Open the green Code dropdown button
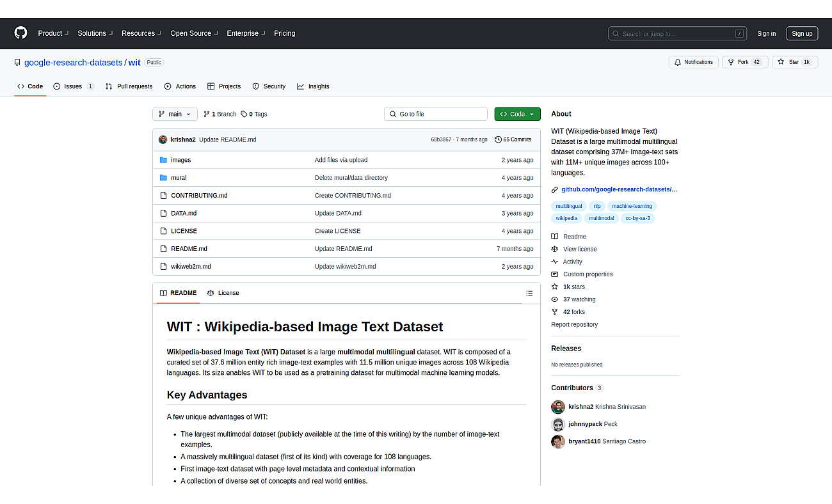This screenshot has width=832, height=504. click(x=517, y=114)
